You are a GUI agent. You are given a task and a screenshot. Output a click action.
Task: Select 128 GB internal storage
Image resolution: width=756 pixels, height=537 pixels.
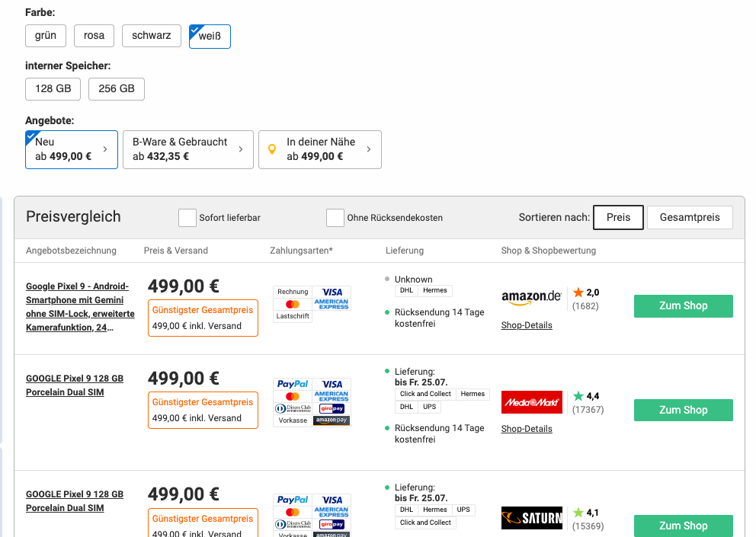[53, 89]
